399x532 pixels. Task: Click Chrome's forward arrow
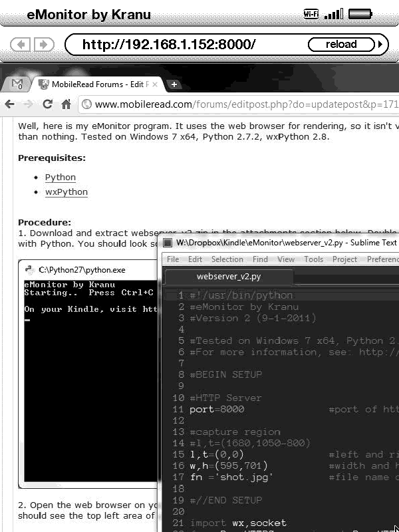pyautogui.click(x=29, y=104)
